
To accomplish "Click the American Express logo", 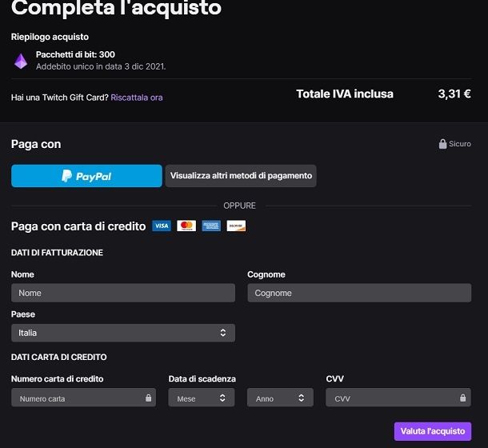I will [x=211, y=226].
